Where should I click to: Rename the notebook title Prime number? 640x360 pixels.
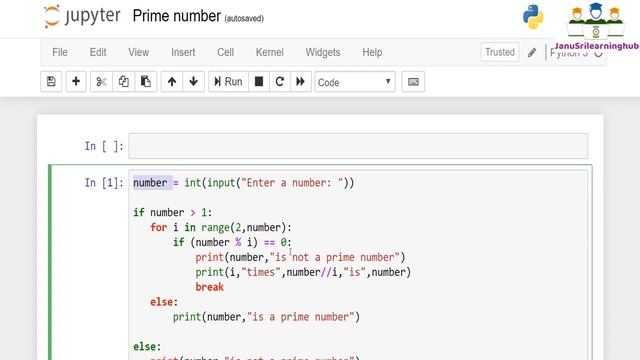tap(176, 16)
